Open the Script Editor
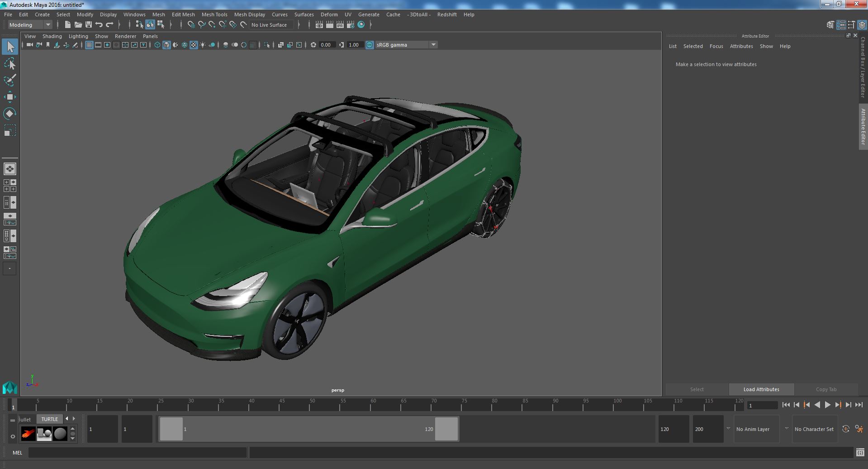 (860, 452)
